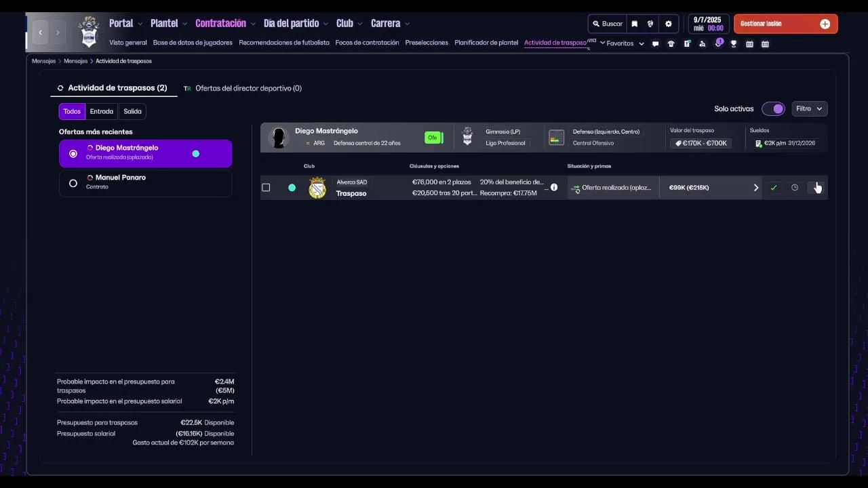Click the €2K p/m 31/12/2026 wage box
The height and width of the screenshot is (488, 868).
pos(785,143)
